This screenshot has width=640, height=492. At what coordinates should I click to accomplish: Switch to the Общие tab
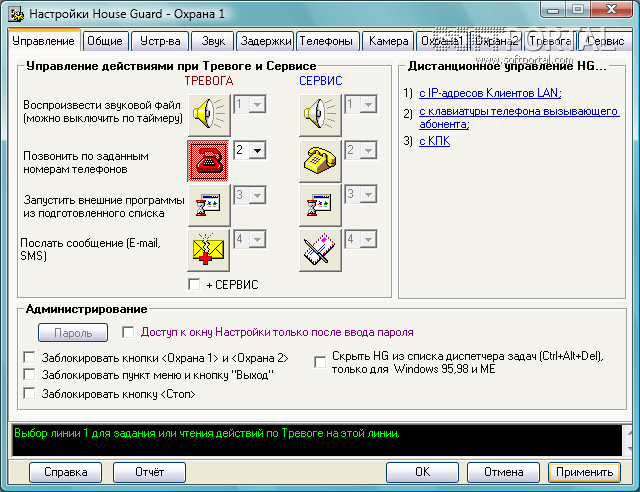pos(105,41)
